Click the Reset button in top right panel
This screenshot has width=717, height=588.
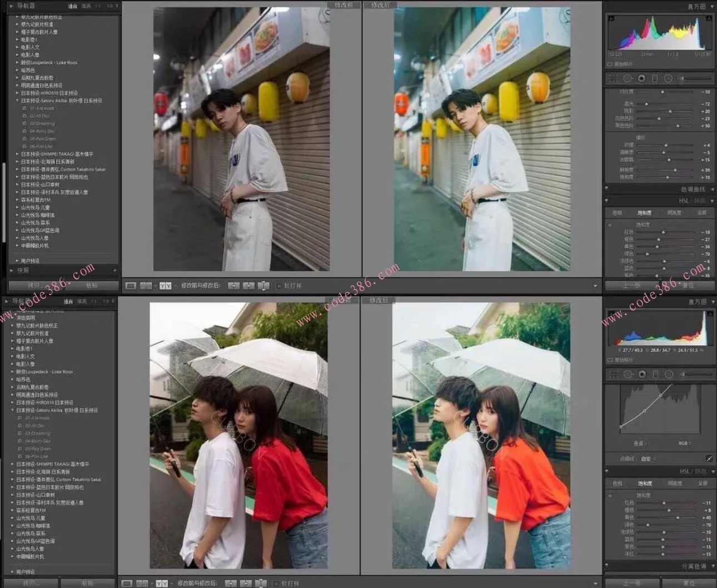pos(688,286)
